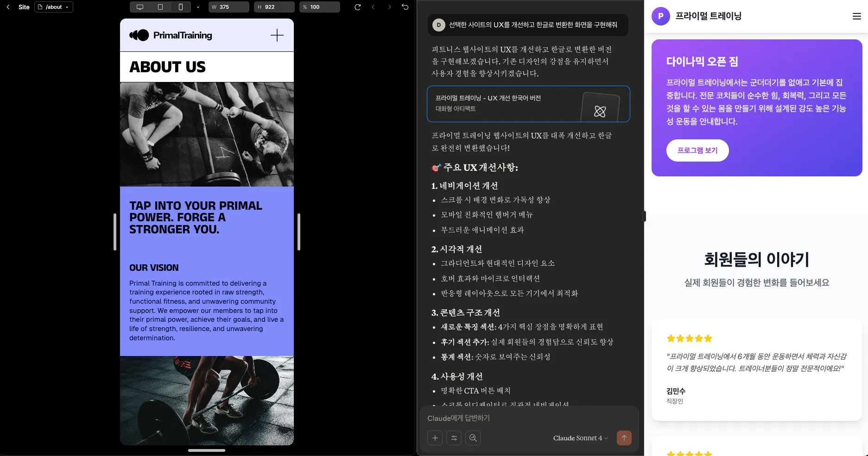Expand the device size chevron dropdown
Viewport: 868px width, 456px height.
point(198,7)
